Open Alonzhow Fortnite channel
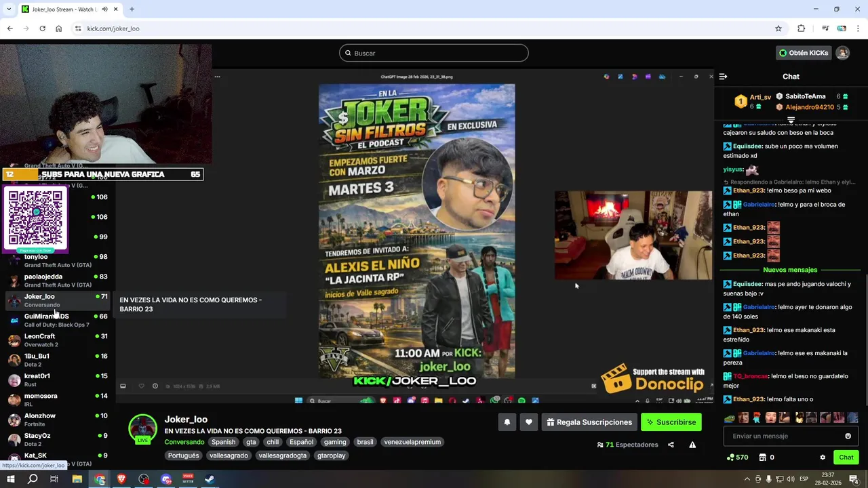 pyautogui.click(x=57, y=420)
